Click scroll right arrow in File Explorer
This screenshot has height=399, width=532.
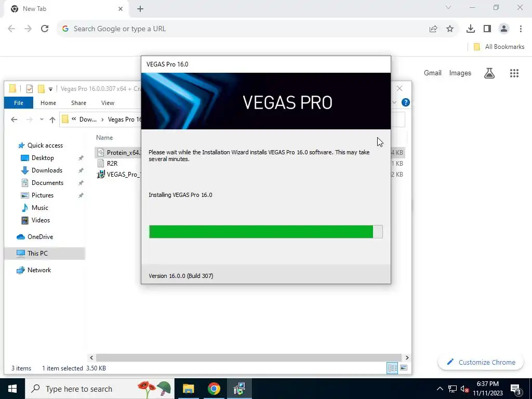[x=407, y=357]
